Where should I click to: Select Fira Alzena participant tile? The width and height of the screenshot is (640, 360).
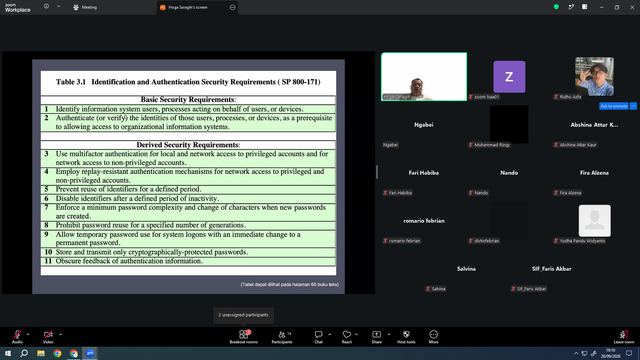coord(594,173)
